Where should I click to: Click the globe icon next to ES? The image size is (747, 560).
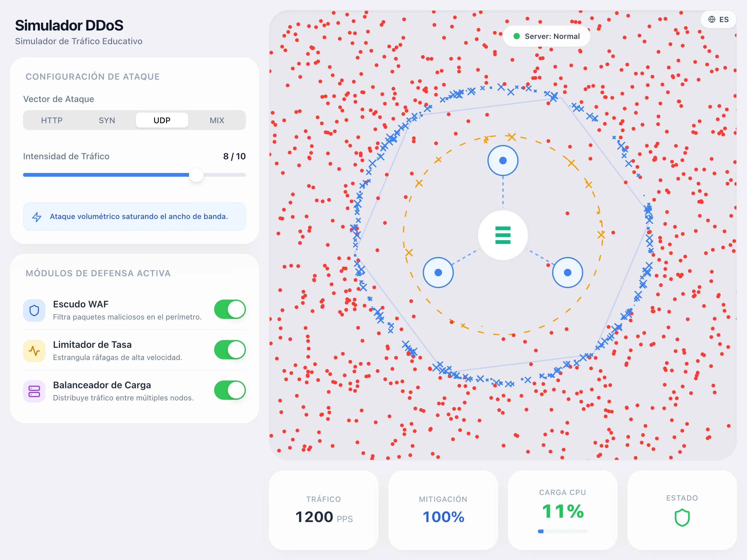pos(711,20)
